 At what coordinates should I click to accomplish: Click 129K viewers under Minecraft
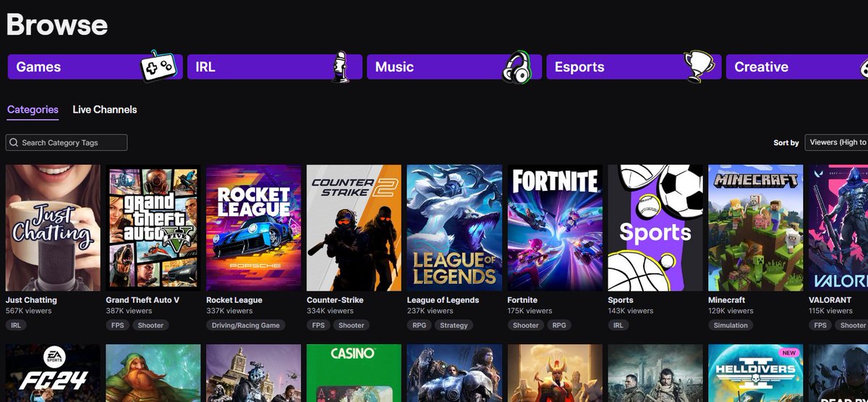point(731,311)
